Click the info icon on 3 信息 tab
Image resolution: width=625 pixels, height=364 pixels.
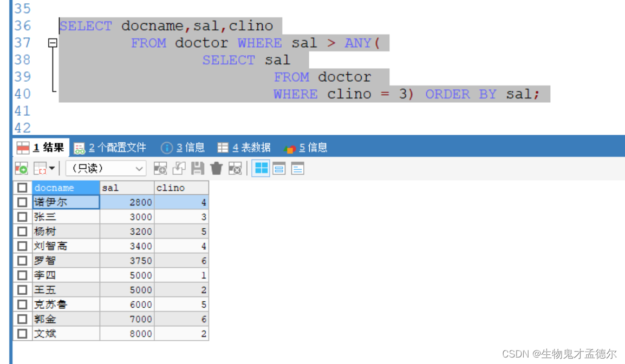tap(167, 148)
